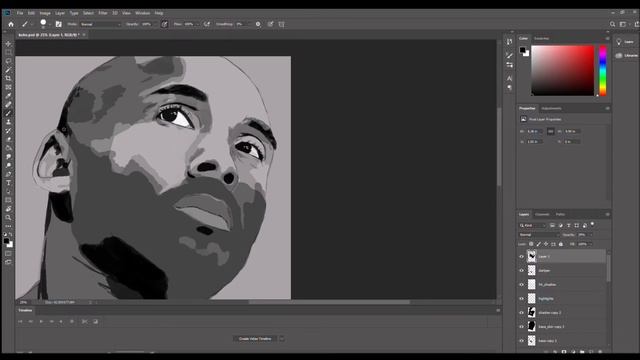Viewport: 640px width, 360px height.
Task: Swap foreground and background colors
Action: click(x=11, y=235)
